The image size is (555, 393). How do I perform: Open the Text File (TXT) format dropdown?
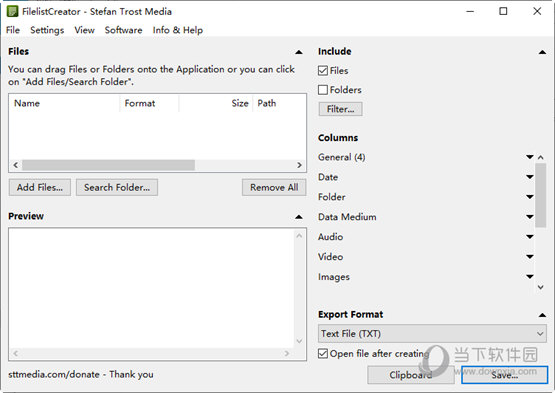(432, 334)
